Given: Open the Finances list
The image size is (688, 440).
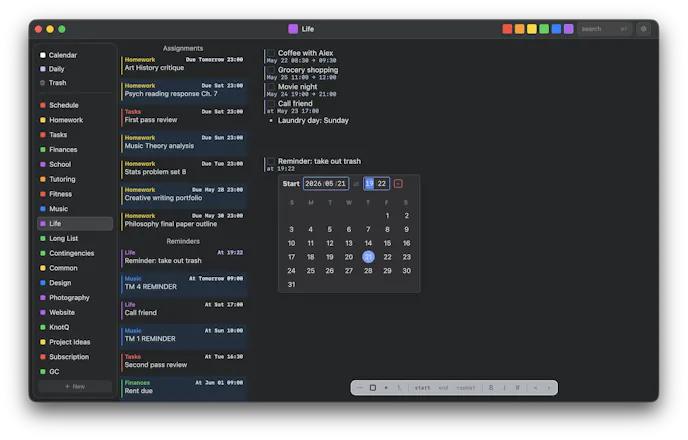Looking at the screenshot, I should [75, 150].
